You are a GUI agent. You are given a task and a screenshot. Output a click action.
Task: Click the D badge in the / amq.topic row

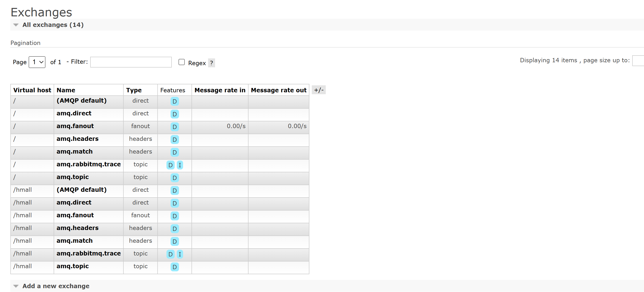pos(174,178)
